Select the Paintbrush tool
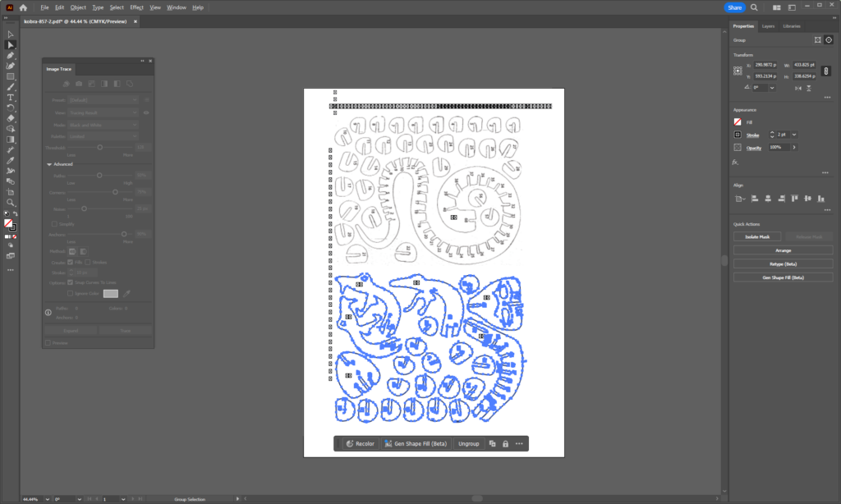Viewport: 841px width, 504px height. (x=11, y=86)
